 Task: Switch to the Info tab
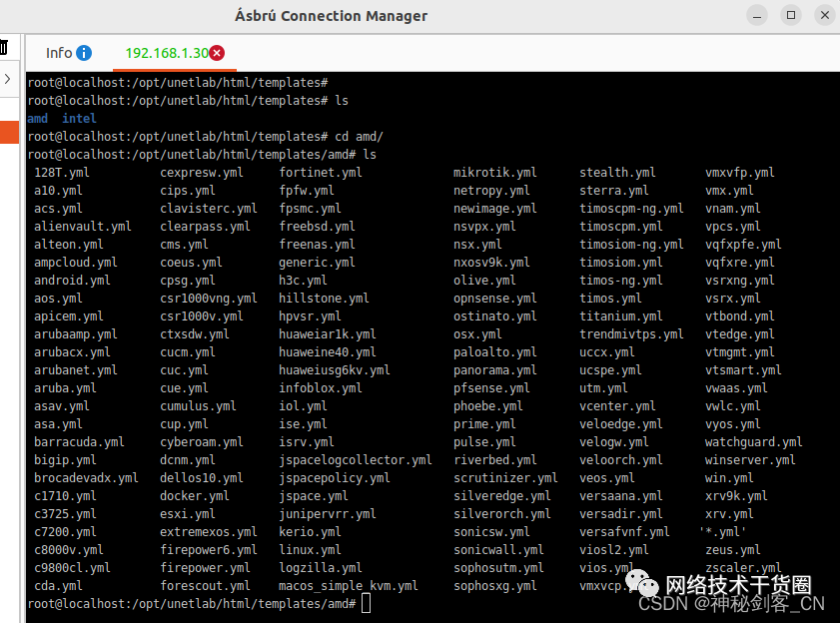pyautogui.click(x=60, y=53)
